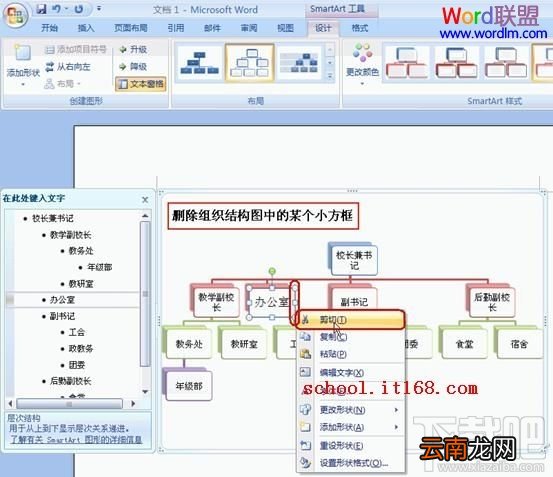Undo the last action
The height and width of the screenshot is (477, 553).
56,9
